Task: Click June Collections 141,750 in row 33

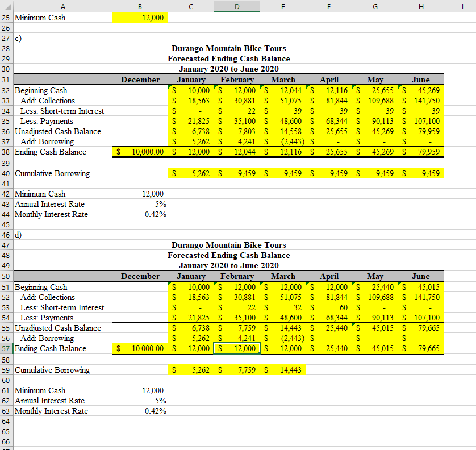Action: [x=421, y=101]
